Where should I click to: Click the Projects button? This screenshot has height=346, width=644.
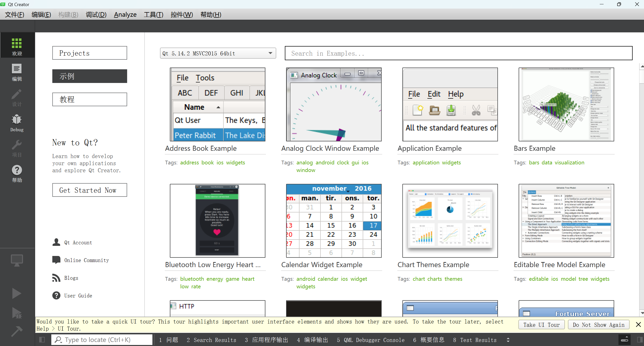click(89, 53)
